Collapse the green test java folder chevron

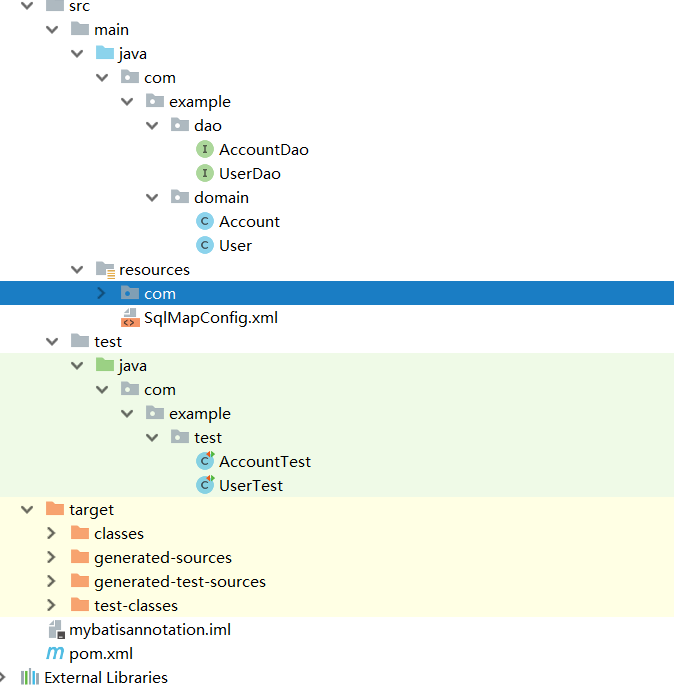pos(77,366)
